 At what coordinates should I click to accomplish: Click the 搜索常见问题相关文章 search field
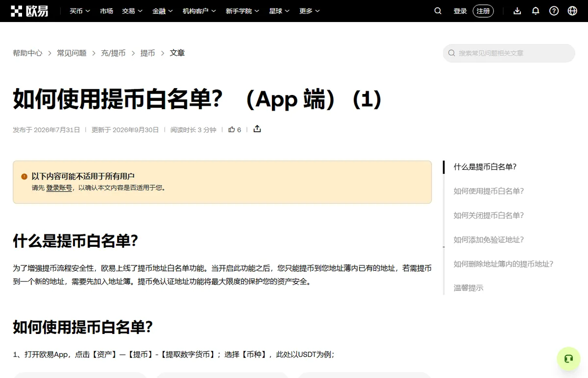click(509, 53)
